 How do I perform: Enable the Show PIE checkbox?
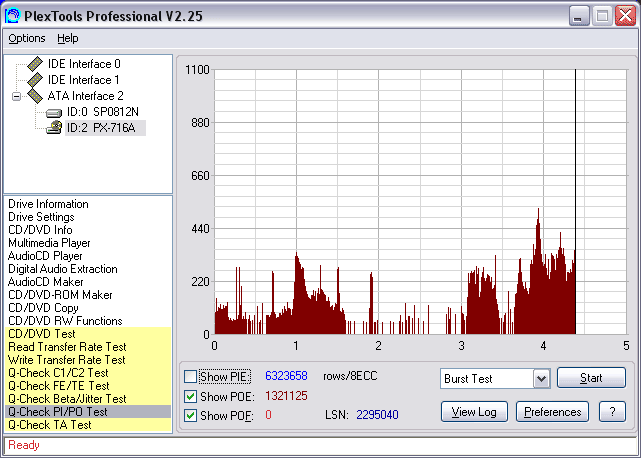pyautogui.click(x=190, y=376)
